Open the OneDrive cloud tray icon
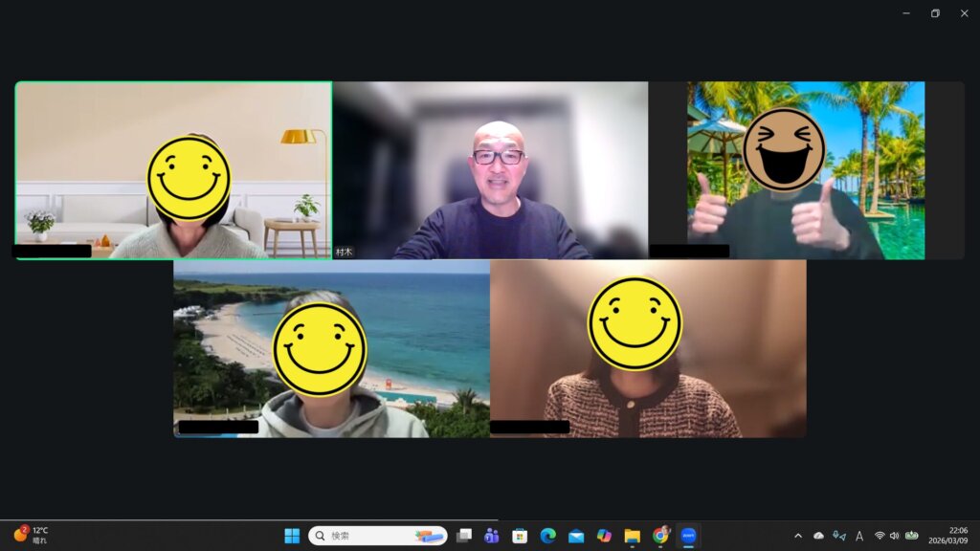 [x=818, y=536]
